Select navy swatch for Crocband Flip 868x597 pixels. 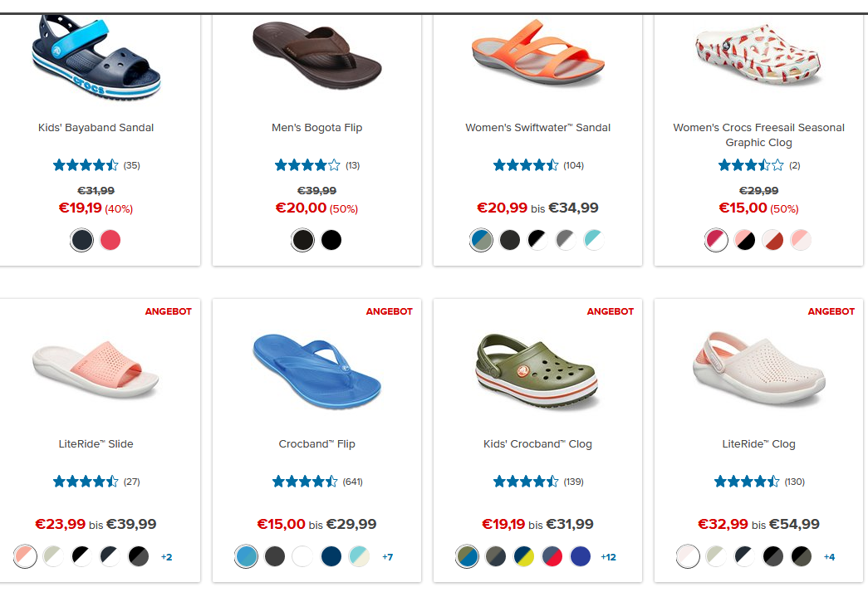(x=331, y=556)
